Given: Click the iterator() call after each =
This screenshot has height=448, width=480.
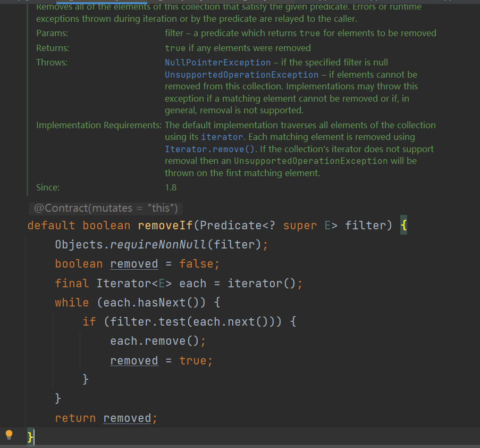Looking at the screenshot, I should pyautogui.click(x=260, y=283).
